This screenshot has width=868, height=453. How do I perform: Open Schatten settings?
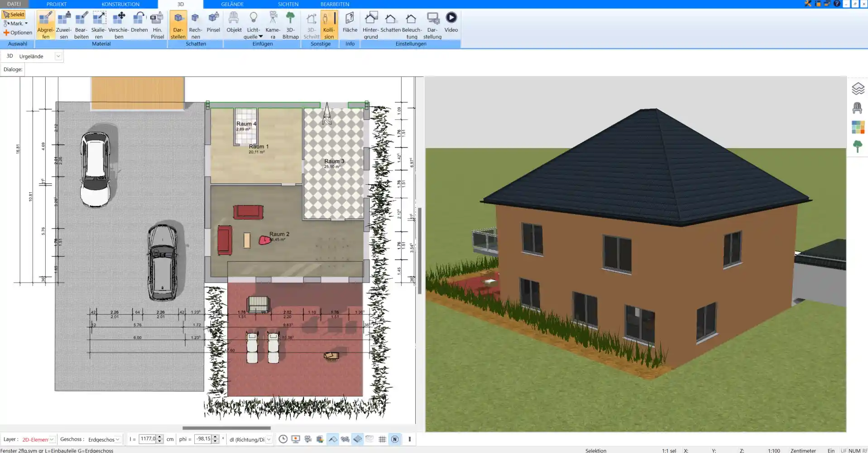(x=390, y=23)
